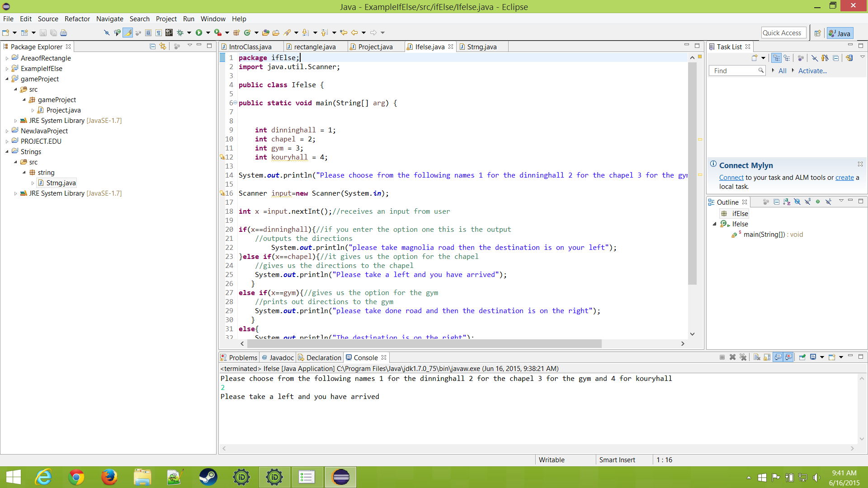The image size is (868, 488).
Task: Click the All filter link in Task List
Action: point(782,71)
